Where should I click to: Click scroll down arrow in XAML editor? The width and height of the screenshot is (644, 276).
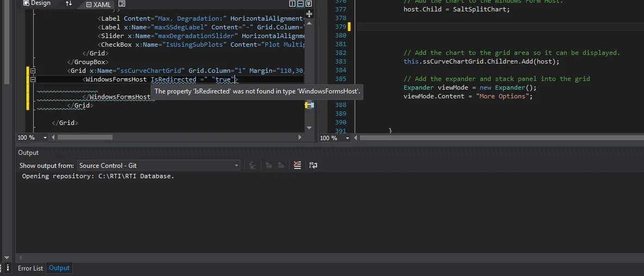pos(309,128)
